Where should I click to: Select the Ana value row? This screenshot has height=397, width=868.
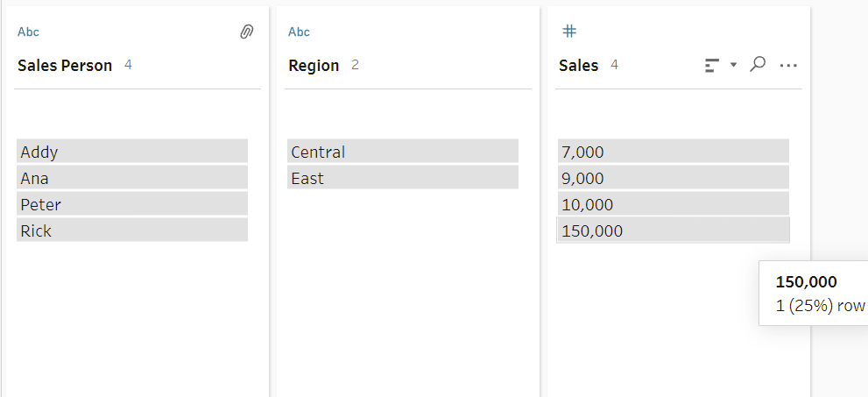point(131,178)
